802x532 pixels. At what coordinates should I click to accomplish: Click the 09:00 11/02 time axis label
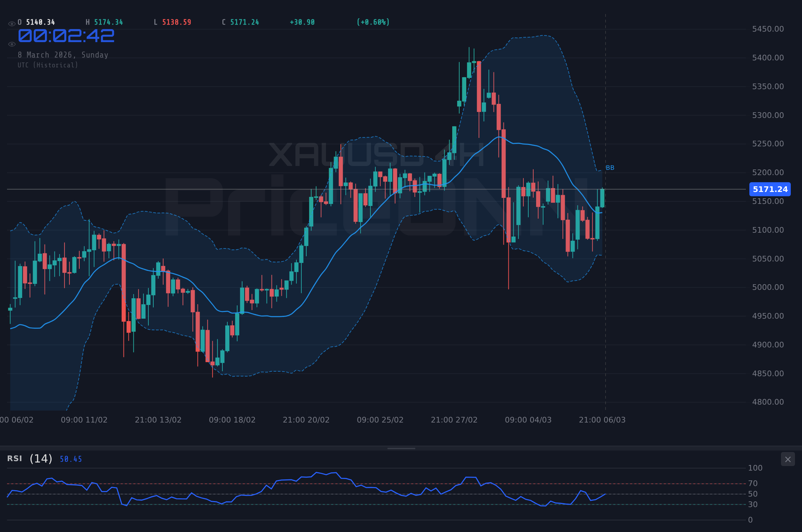(x=84, y=420)
